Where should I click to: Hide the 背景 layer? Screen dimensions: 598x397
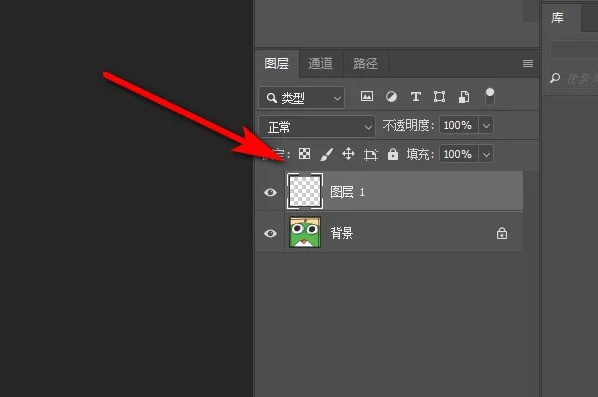coord(270,233)
